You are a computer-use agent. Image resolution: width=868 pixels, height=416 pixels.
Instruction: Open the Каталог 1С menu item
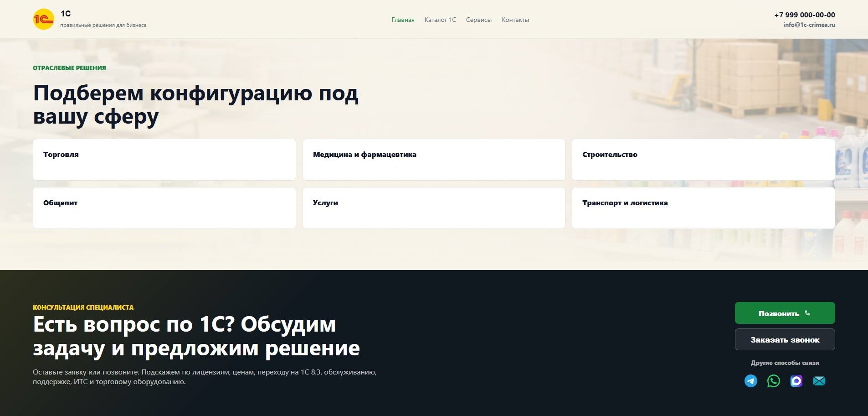pyautogui.click(x=440, y=20)
